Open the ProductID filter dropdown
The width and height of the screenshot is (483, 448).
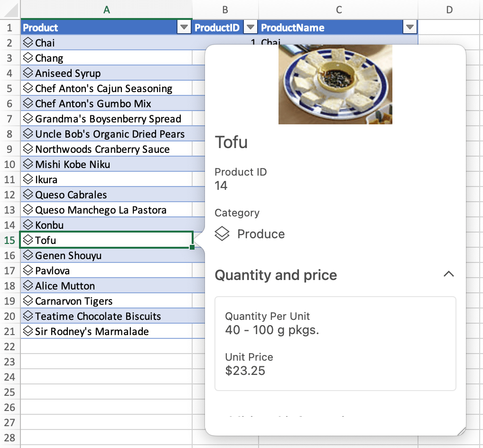(x=251, y=27)
